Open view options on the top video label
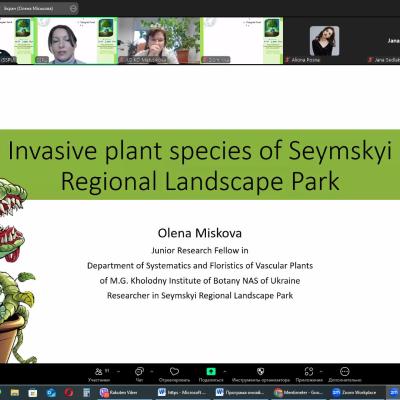The image size is (400, 400). pyautogui.click(x=73, y=9)
